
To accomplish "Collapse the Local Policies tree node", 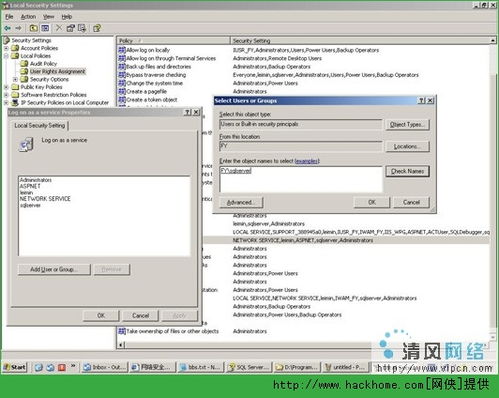I will pyautogui.click(x=6, y=56).
